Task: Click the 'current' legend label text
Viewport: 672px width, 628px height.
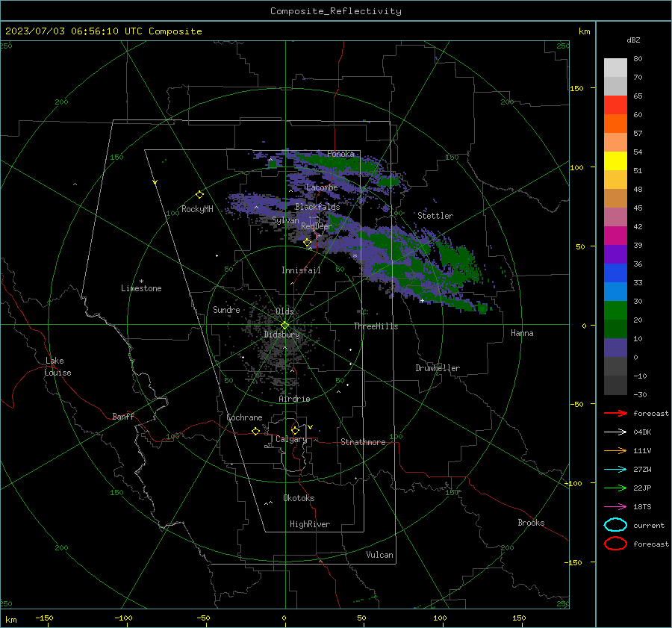Action: pos(649,526)
